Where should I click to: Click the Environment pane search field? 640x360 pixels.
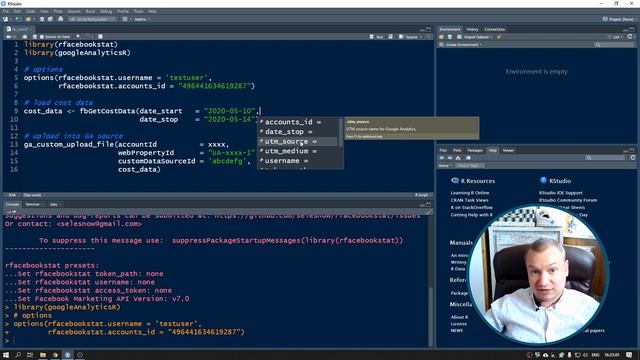tap(613, 44)
